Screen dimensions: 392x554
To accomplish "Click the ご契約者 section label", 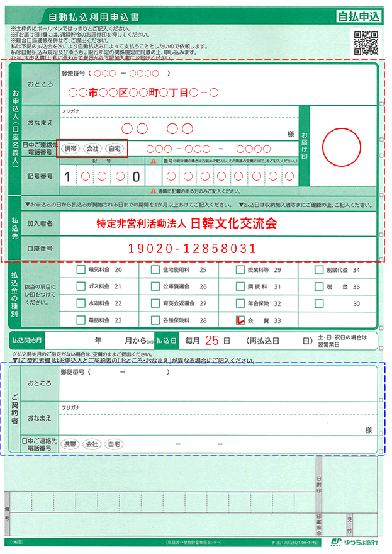I will [x=14, y=409].
